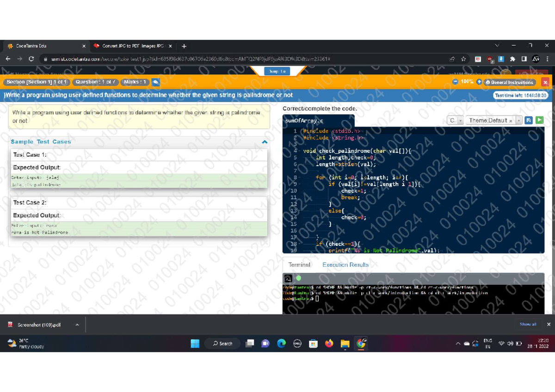
Task: Switch to the Execution Results tab
Action: (x=345, y=265)
